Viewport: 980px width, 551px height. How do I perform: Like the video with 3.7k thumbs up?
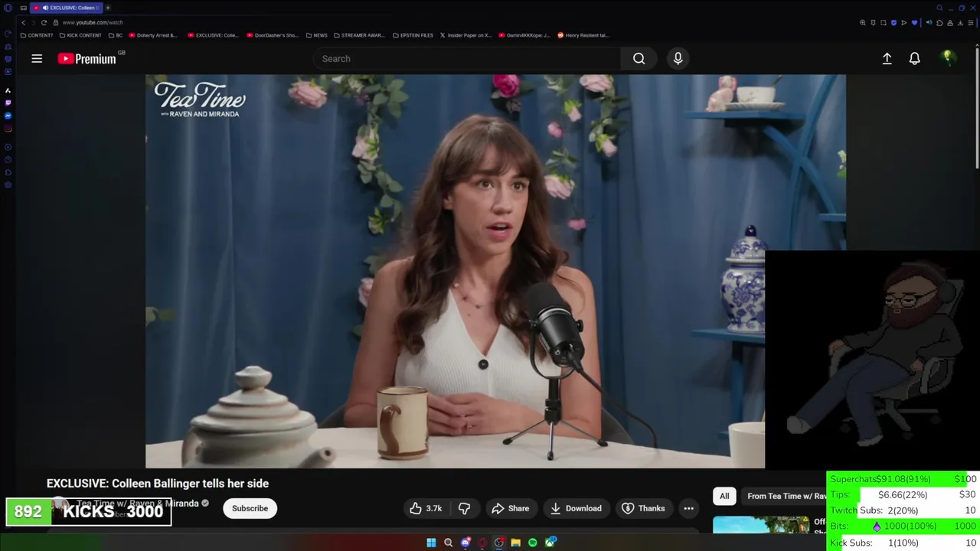click(x=425, y=508)
